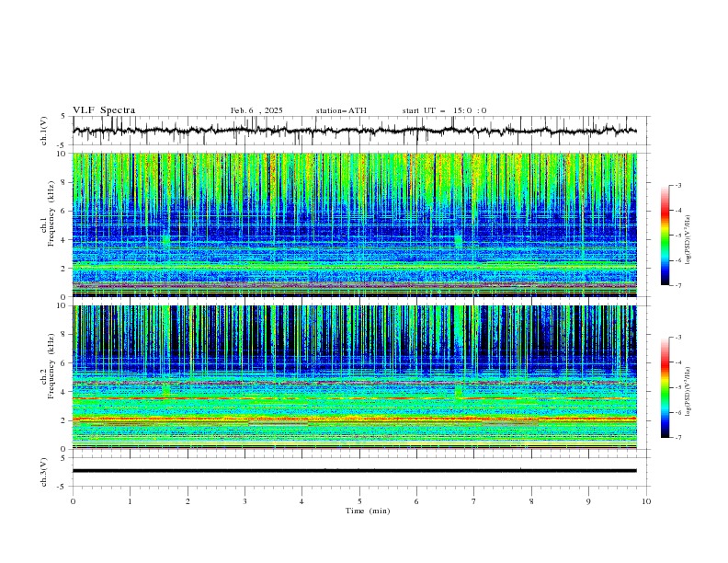Image resolution: width=728 pixels, height=563 pixels.
Task: Click the "start UT = 15:0 :0" text
Action: coord(444,110)
